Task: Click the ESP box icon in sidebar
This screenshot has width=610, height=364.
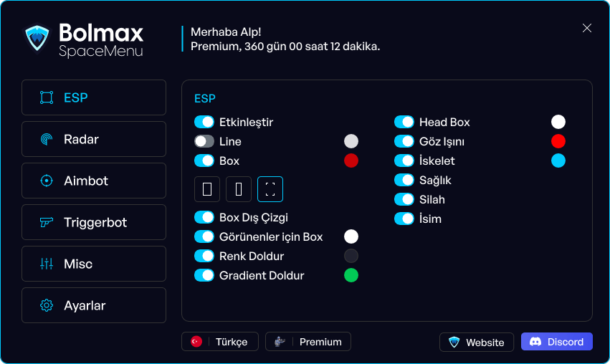Action: point(47,97)
